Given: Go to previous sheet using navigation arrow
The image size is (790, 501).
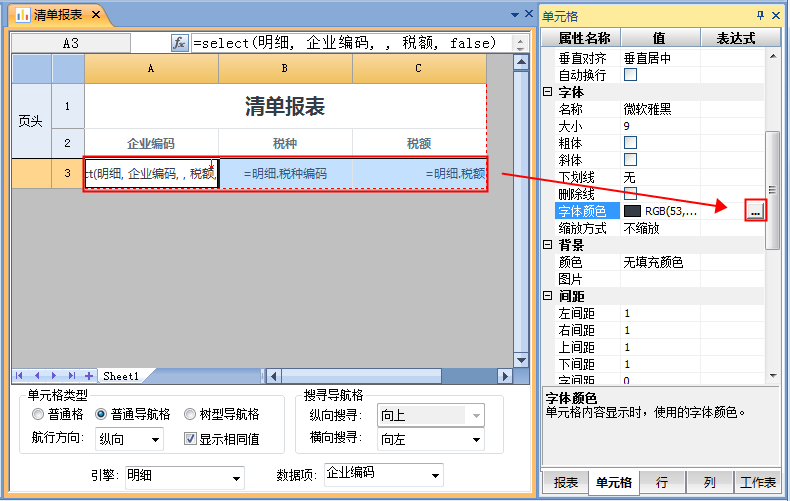Looking at the screenshot, I should 38,376.
